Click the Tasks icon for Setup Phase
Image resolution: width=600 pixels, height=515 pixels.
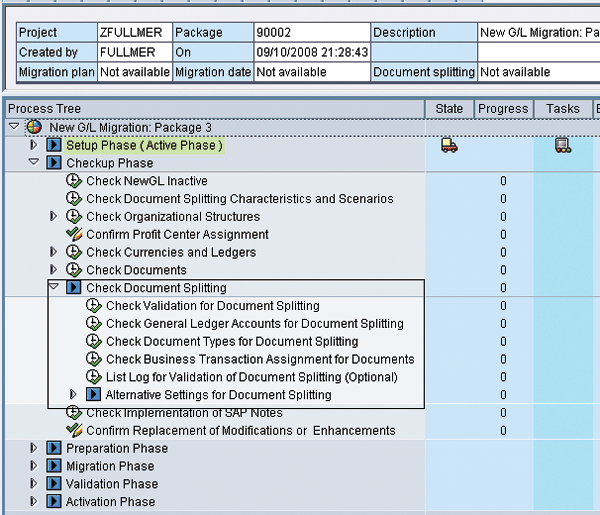[563, 145]
